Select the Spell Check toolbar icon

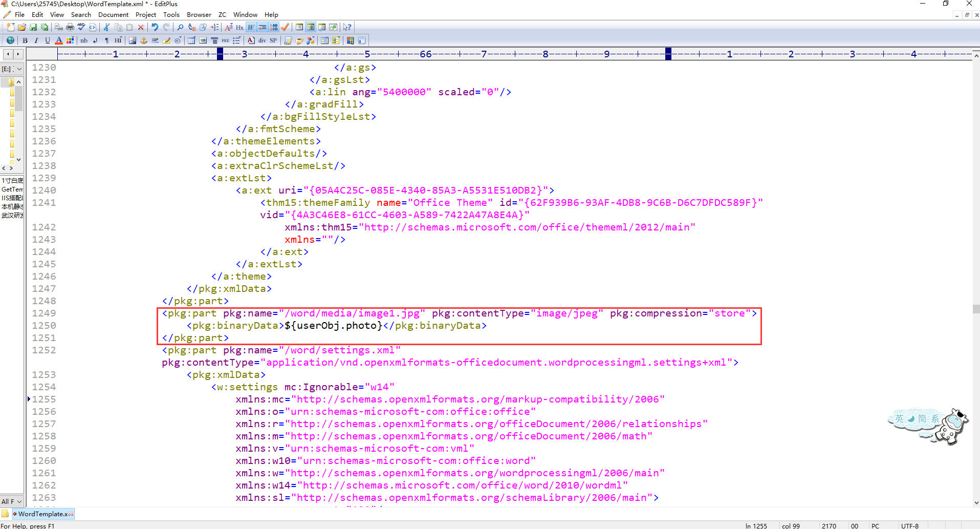coord(80,27)
